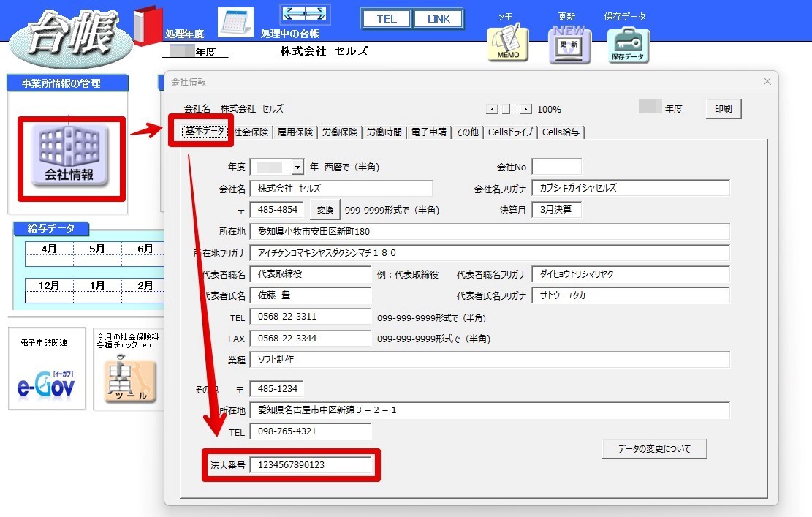Click the double-arrow switch 台帳 icon
Screen dimensions: 812x517
point(305,15)
